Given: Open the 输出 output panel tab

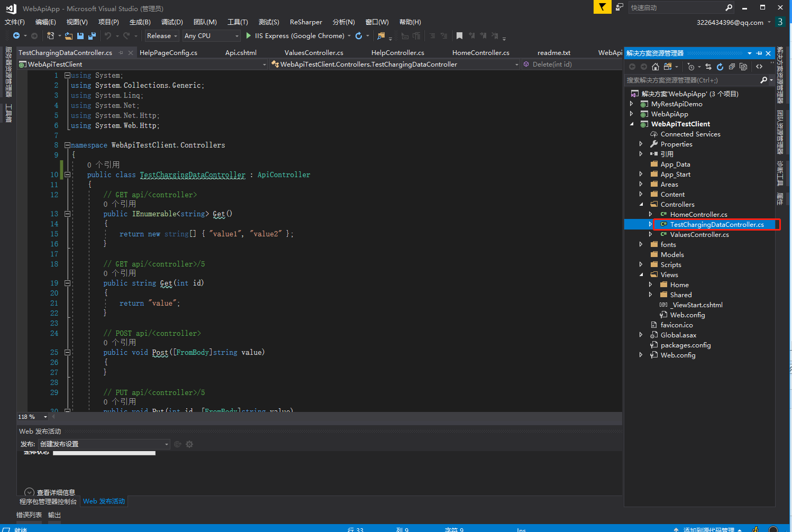Looking at the screenshot, I should pos(54,515).
